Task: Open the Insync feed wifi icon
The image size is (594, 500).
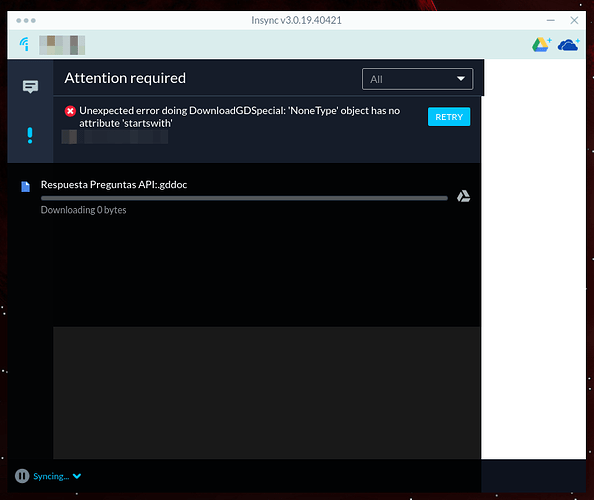Action: pos(25,44)
